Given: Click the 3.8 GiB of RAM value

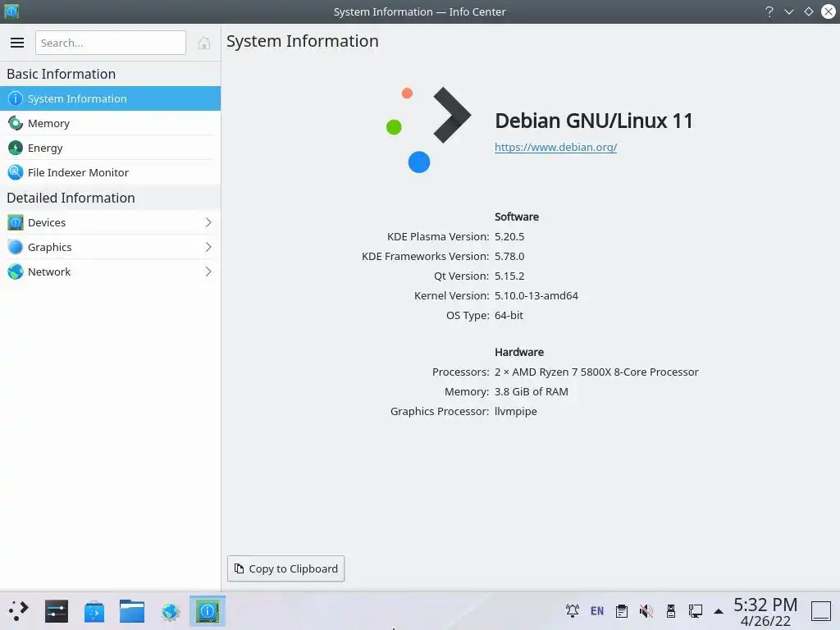Looking at the screenshot, I should [x=532, y=392].
